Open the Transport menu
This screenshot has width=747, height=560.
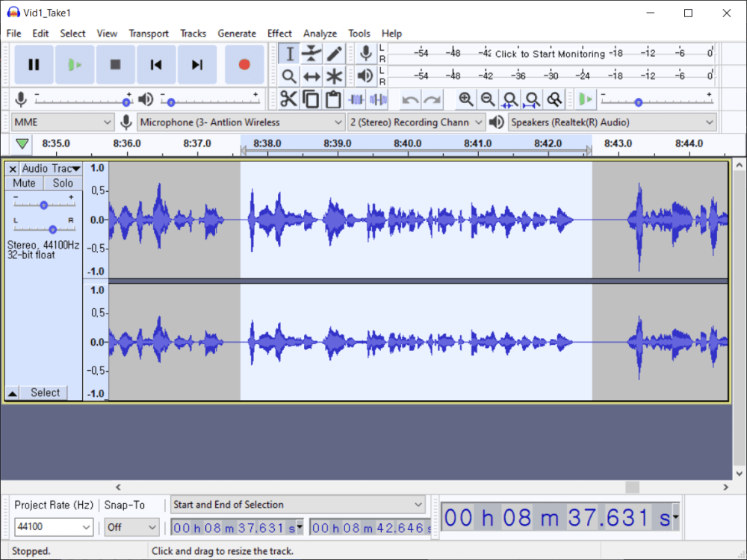[149, 34]
